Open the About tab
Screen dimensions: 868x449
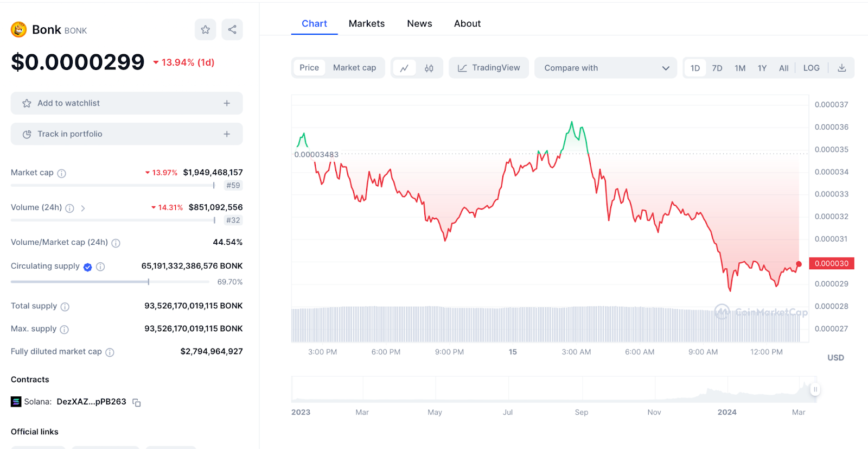(467, 23)
